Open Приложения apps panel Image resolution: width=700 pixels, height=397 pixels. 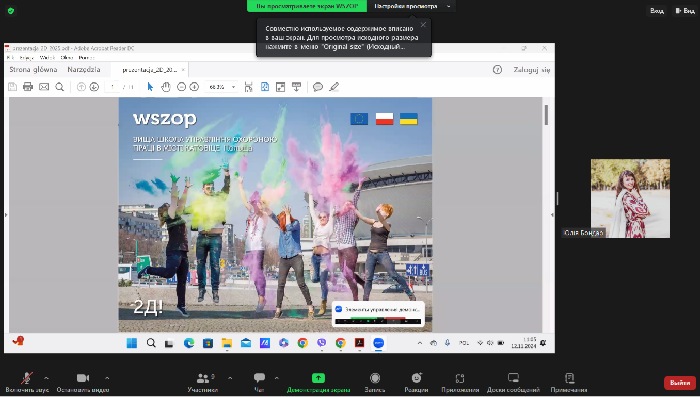(x=460, y=383)
